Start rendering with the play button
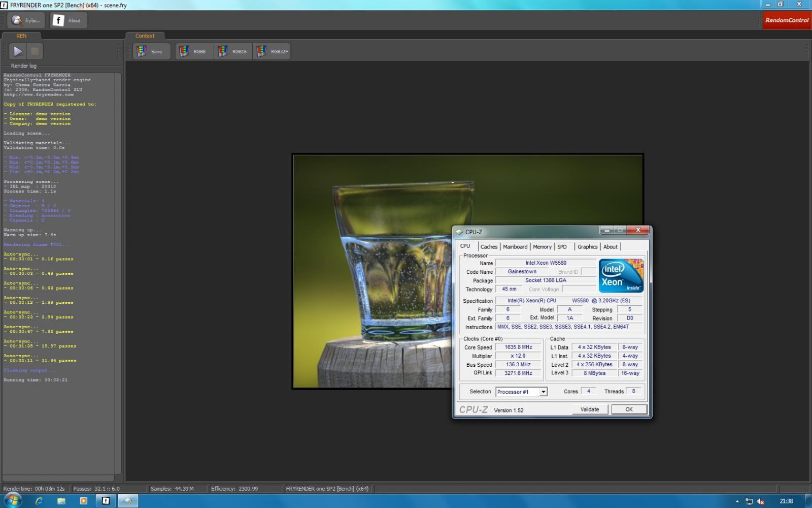Image resolution: width=812 pixels, height=508 pixels. pos(18,51)
